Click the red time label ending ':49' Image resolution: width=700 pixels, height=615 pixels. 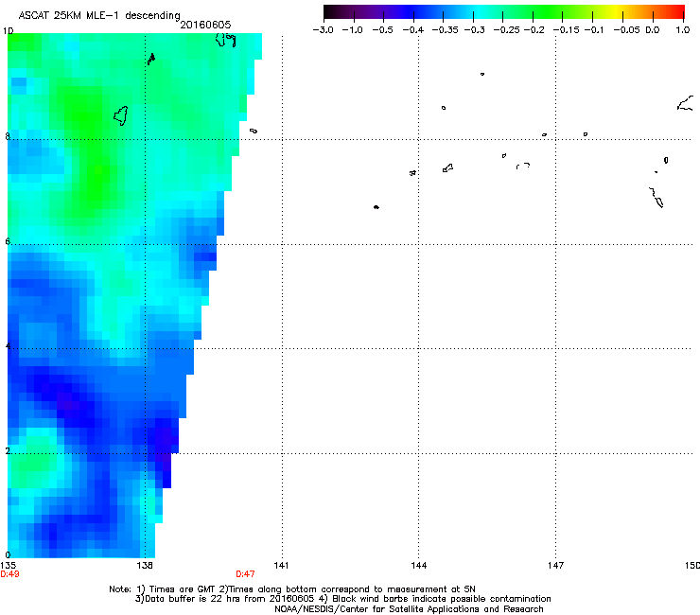click(9, 574)
